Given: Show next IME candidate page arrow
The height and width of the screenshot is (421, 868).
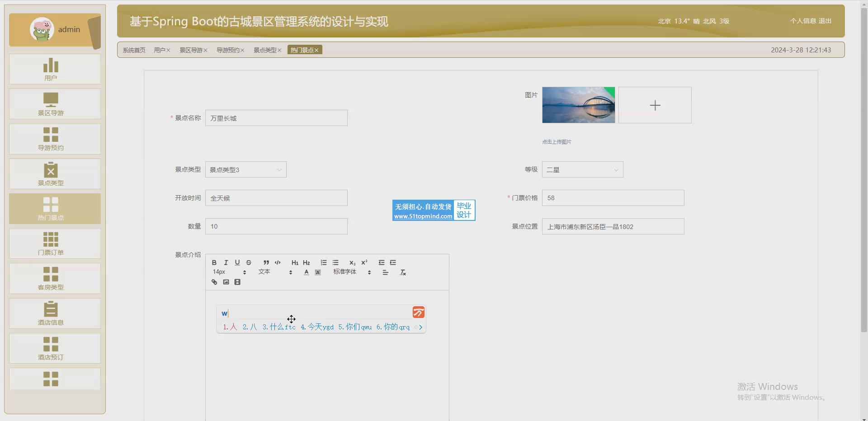Looking at the screenshot, I should coord(420,327).
